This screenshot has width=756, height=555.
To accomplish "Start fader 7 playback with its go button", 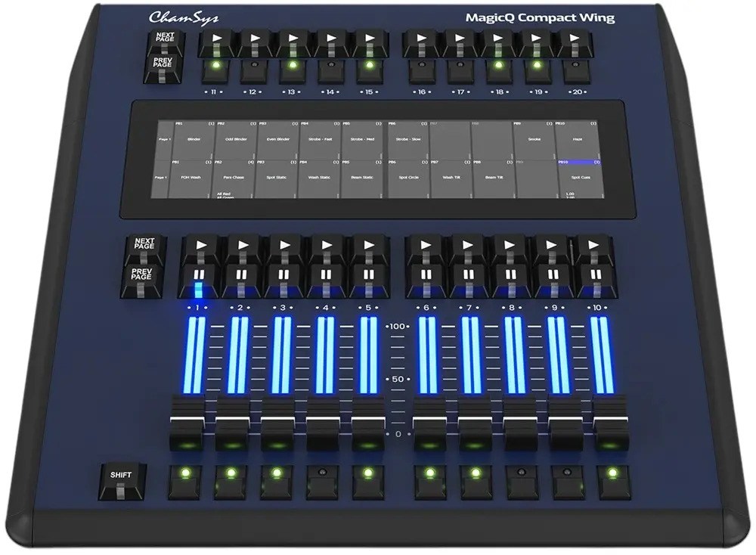I will point(468,250).
